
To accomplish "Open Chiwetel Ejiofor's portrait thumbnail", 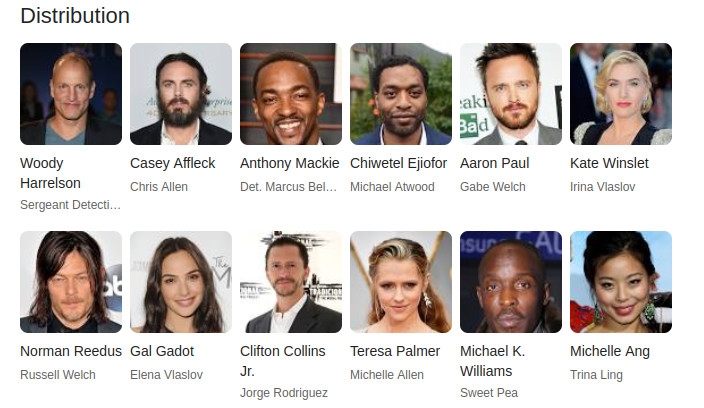I will (401, 94).
